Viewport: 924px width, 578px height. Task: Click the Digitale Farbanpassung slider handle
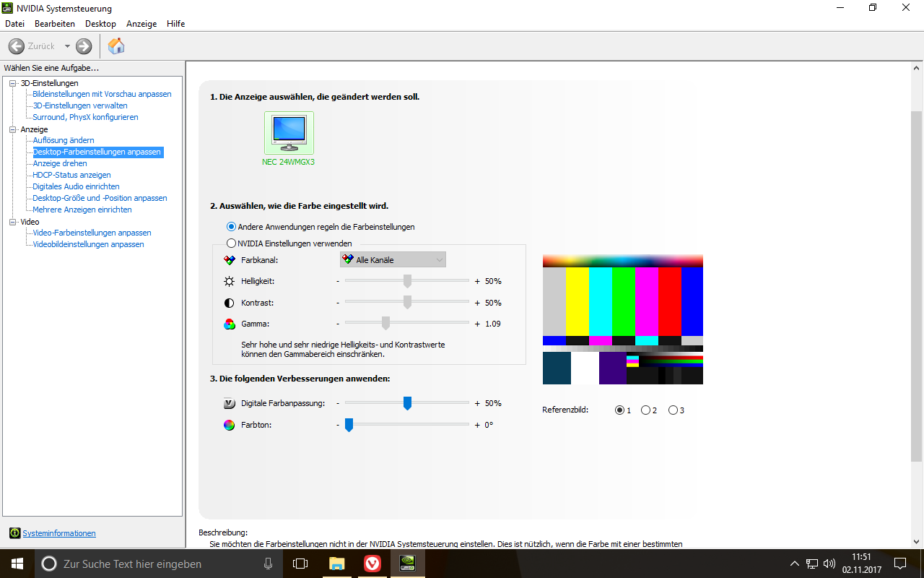(407, 403)
